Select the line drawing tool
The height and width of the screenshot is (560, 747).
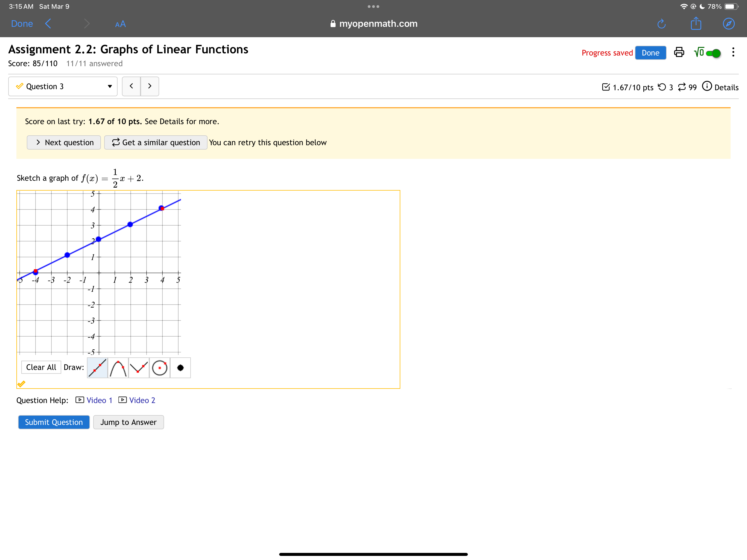(97, 367)
